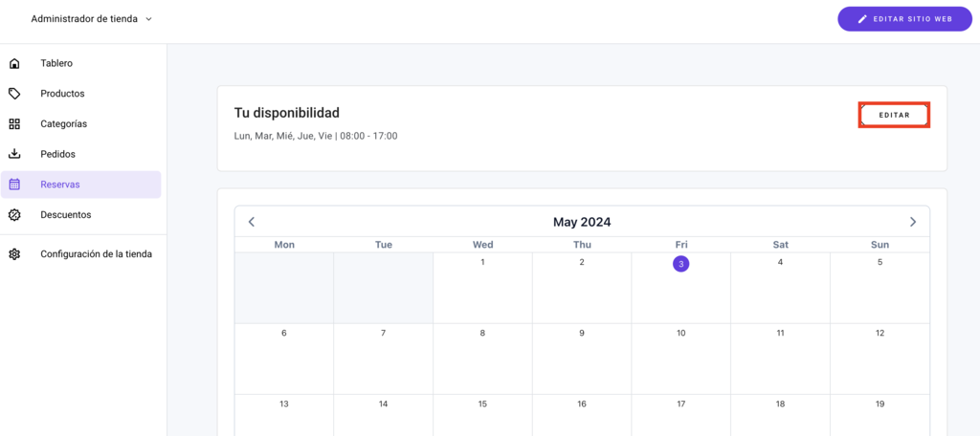
Task: Open the Pedidos menu item
Action: pyautogui.click(x=57, y=154)
